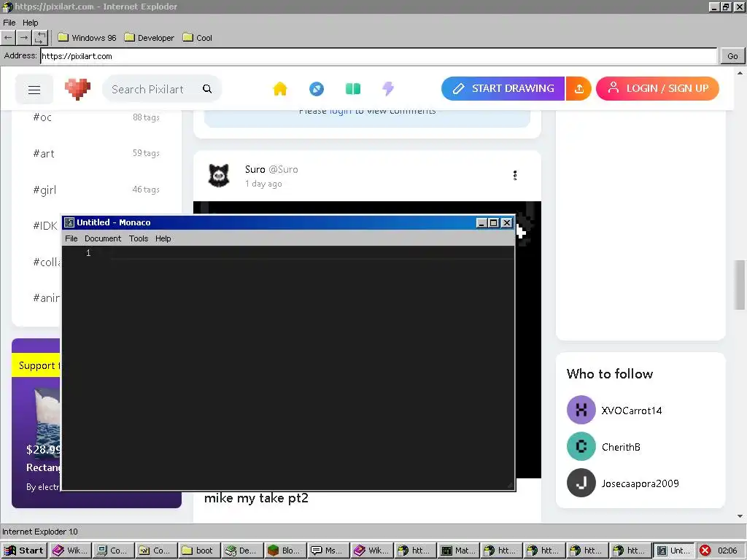Click the red X tray icon
Image resolution: width=747 pixels, height=560 pixels.
tap(705, 551)
